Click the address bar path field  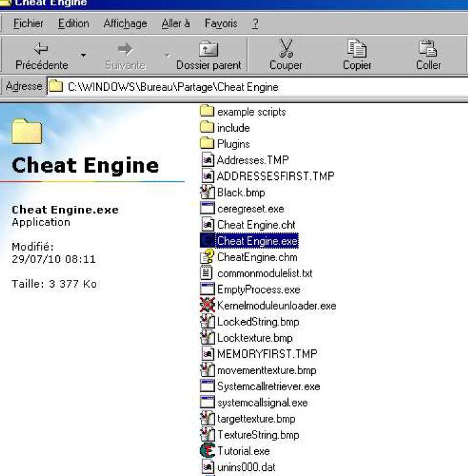(x=257, y=87)
